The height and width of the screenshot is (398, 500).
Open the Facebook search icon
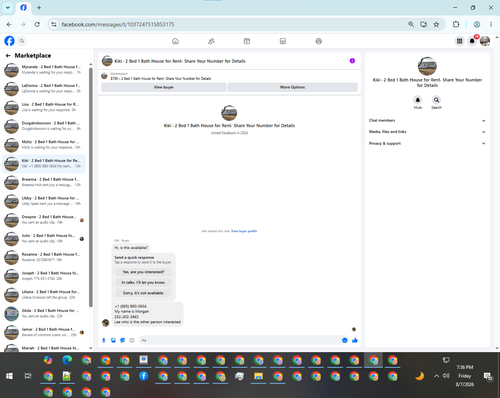click(x=22, y=41)
